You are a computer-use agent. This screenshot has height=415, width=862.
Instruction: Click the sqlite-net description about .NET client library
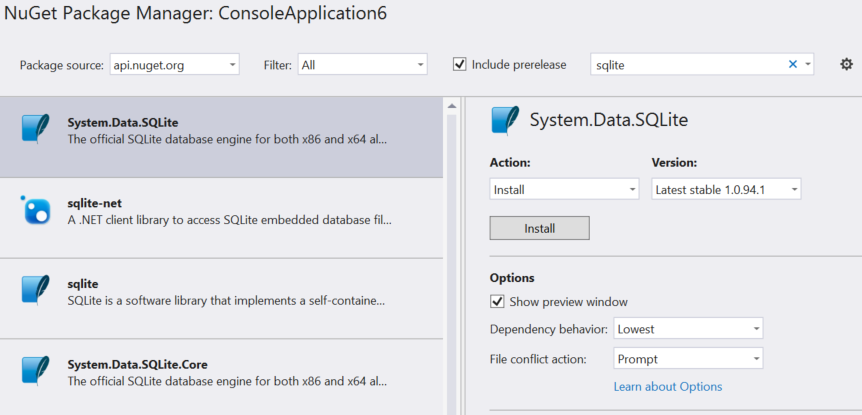pos(229,220)
